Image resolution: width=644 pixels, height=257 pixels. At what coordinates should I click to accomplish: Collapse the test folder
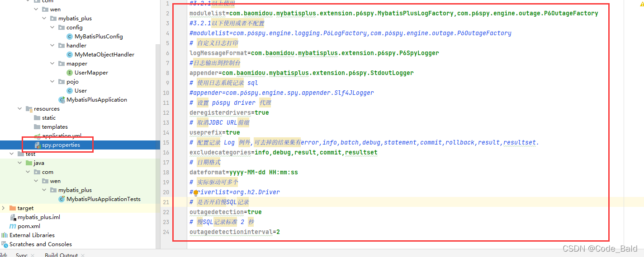[12, 154]
